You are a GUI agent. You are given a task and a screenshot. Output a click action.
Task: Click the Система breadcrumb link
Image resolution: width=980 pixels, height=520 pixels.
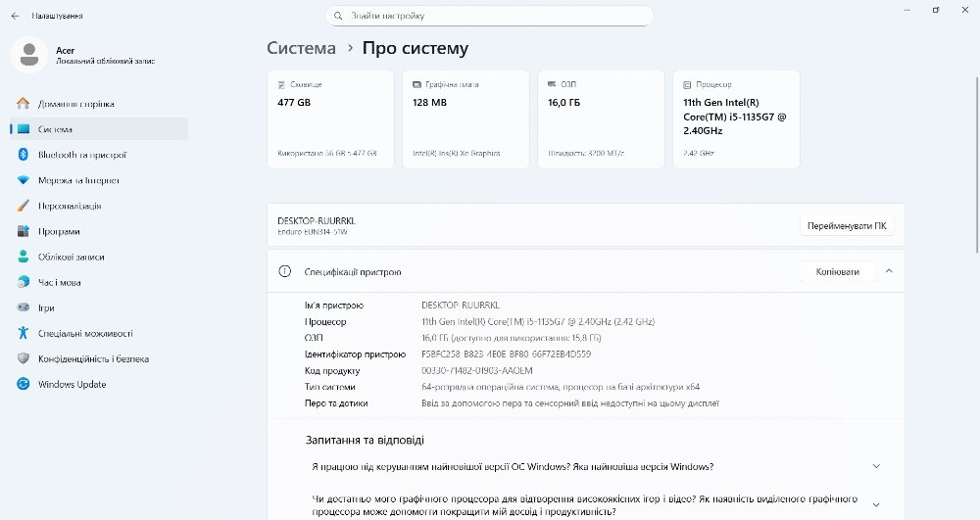coord(301,48)
